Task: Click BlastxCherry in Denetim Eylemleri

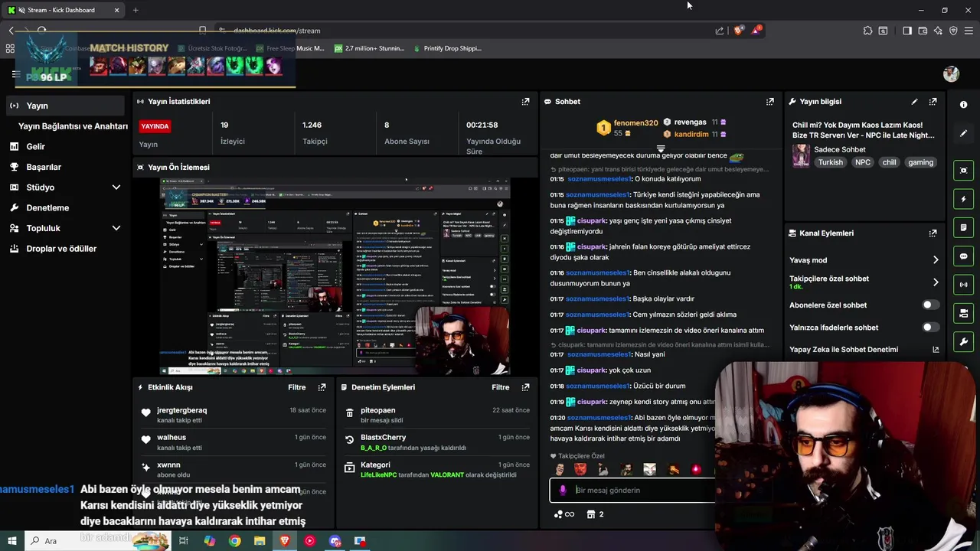Action: (x=383, y=438)
